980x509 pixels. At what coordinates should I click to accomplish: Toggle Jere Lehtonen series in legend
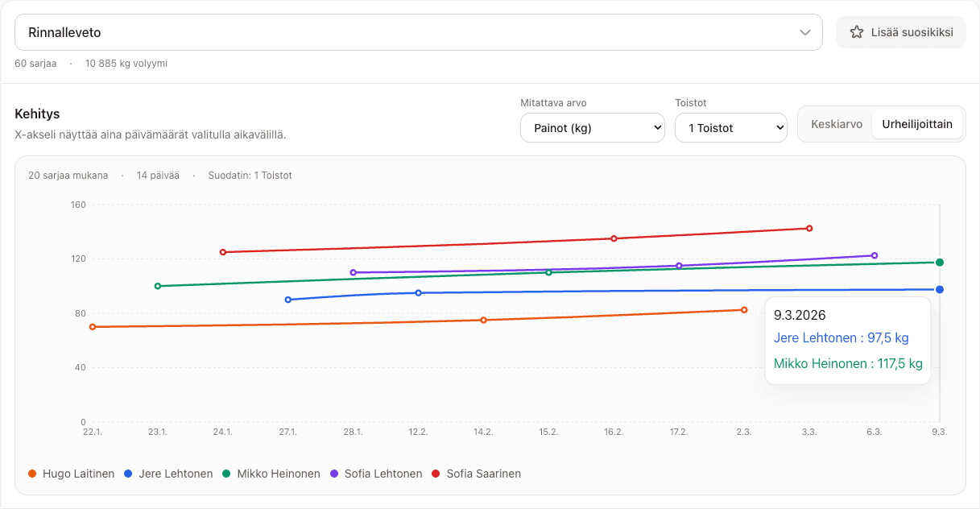click(x=167, y=474)
